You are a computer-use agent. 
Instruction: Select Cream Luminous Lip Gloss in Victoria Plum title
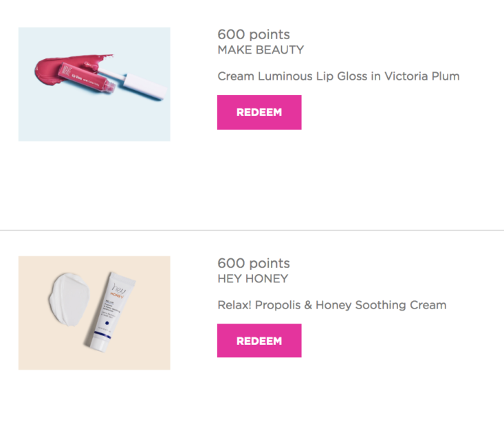click(338, 76)
